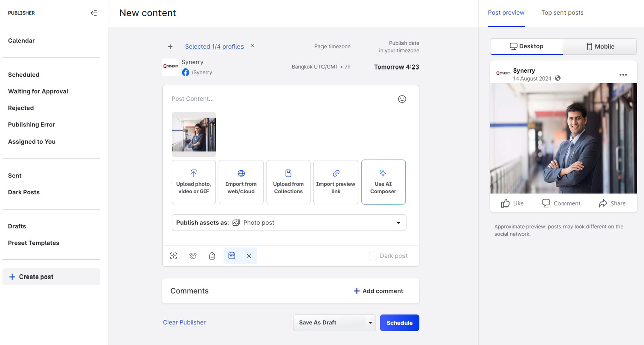Click the Clear Publisher link
Viewport: 644px width, 345px height.
tap(184, 322)
